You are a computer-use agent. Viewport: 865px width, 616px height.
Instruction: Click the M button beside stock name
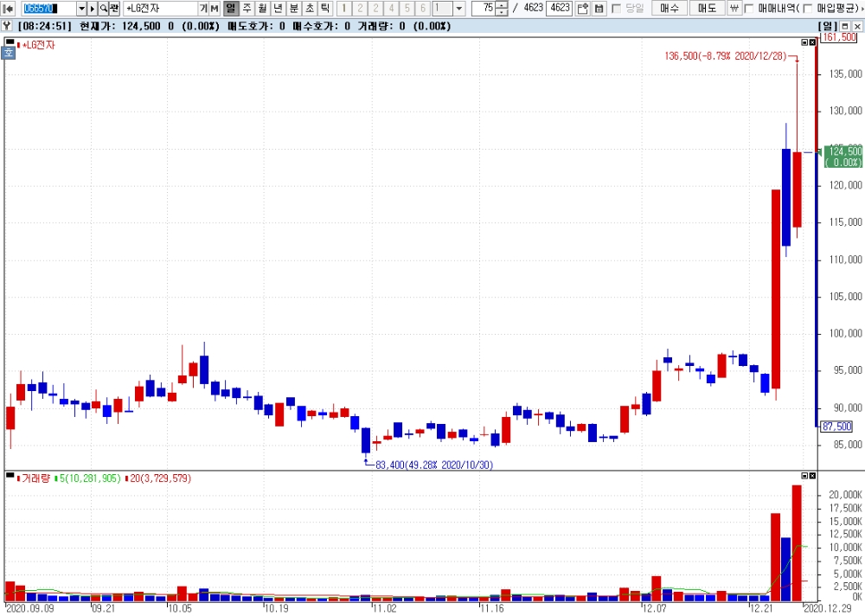coord(215,9)
